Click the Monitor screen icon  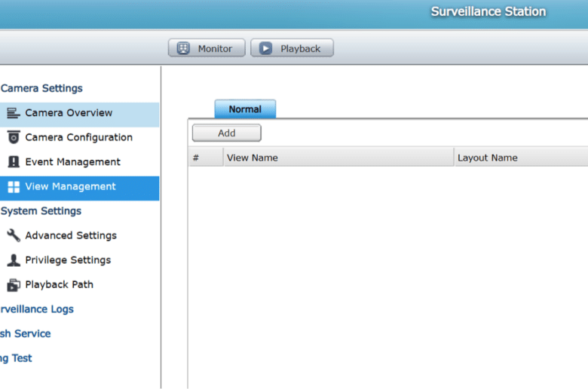(183, 48)
